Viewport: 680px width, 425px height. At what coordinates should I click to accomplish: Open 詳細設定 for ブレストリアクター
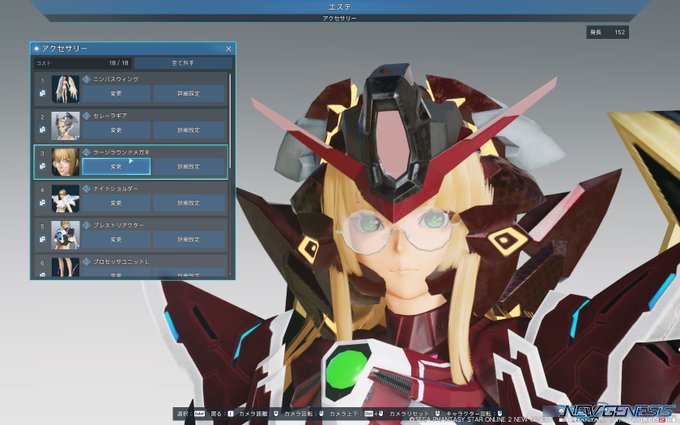[189, 239]
